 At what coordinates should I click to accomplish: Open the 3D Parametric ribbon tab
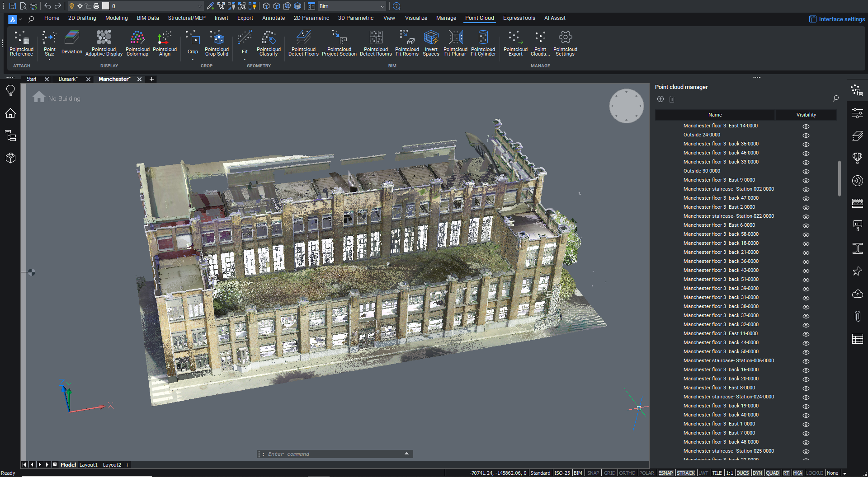pyautogui.click(x=355, y=18)
